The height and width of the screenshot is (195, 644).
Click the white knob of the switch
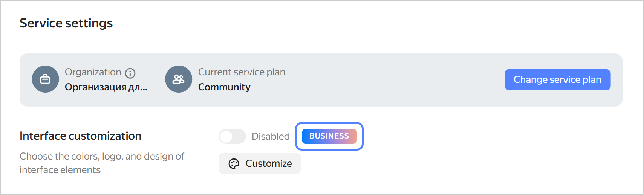(226, 136)
